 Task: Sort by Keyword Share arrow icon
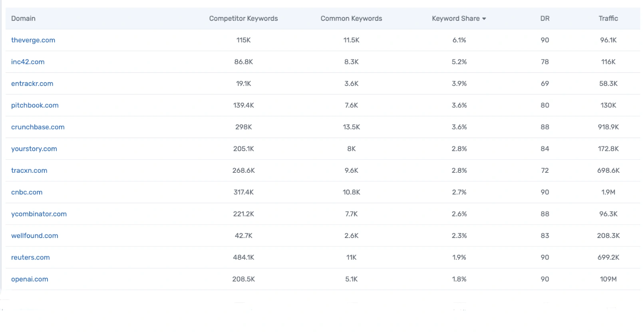(484, 19)
